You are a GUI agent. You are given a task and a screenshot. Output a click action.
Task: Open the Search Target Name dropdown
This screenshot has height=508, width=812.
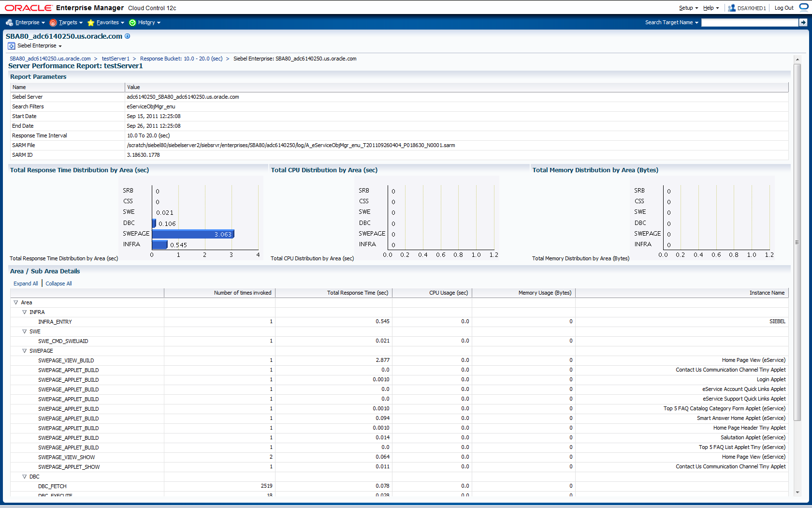(x=671, y=23)
